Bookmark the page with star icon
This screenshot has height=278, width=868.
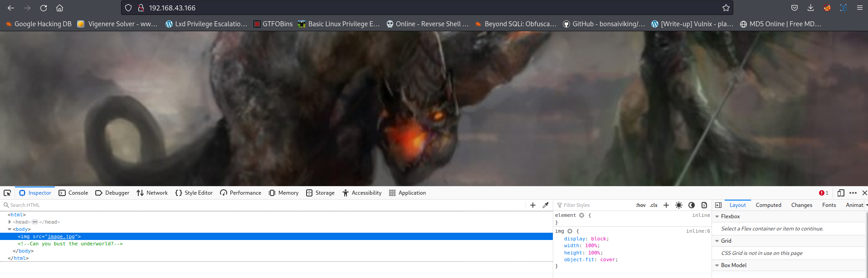pyautogui.click(x=726, y=8)
